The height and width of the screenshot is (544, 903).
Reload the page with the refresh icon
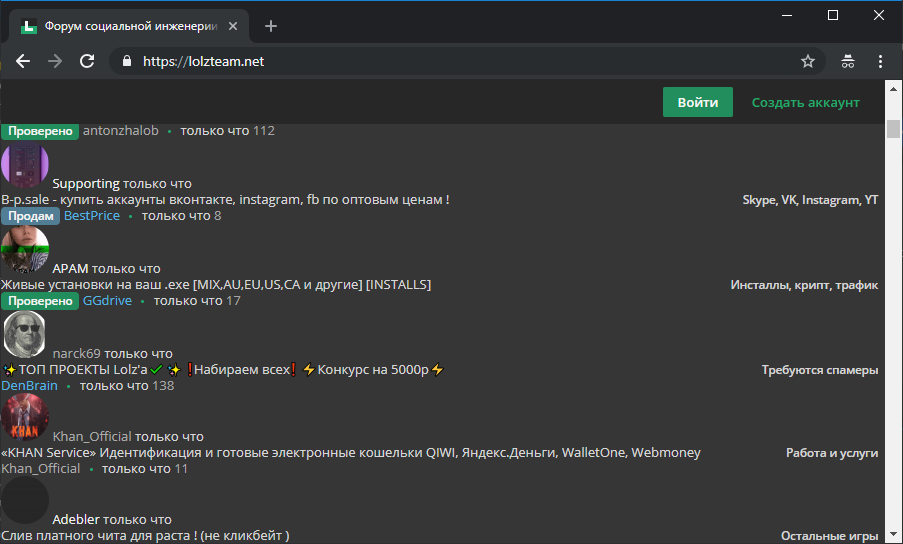[87, 61]
